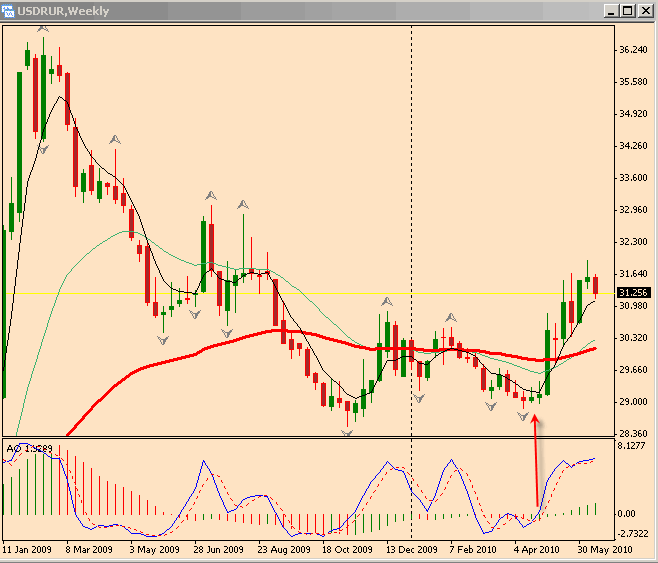Click the 33.600 price scale label

click(633, 177)
